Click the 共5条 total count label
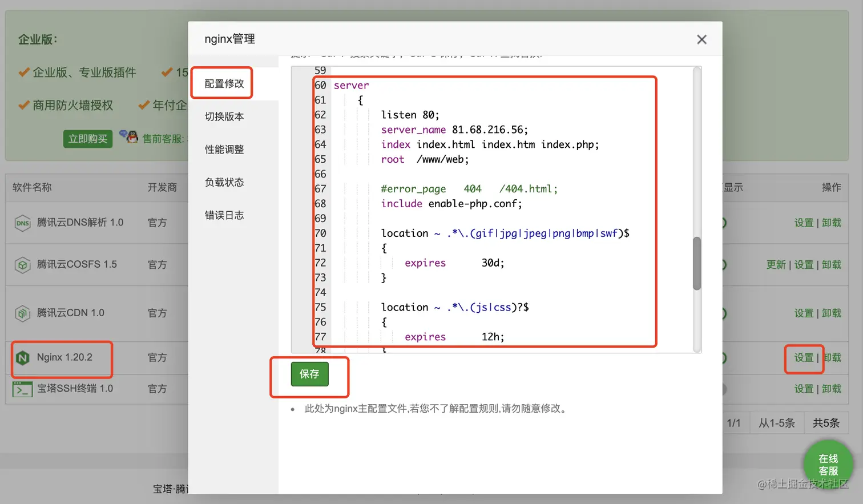863x504 pixels. point(826,423)
